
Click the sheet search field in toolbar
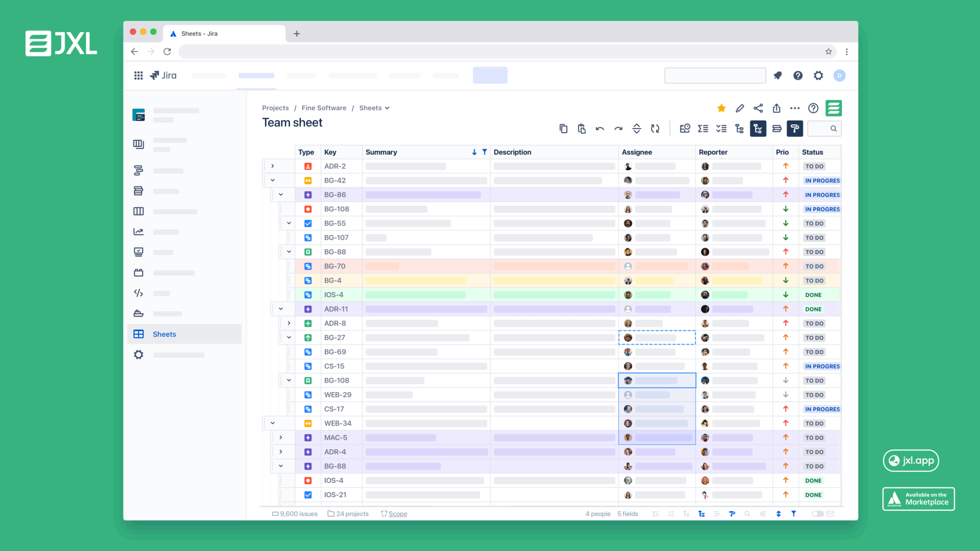click(x=824, y=129)
